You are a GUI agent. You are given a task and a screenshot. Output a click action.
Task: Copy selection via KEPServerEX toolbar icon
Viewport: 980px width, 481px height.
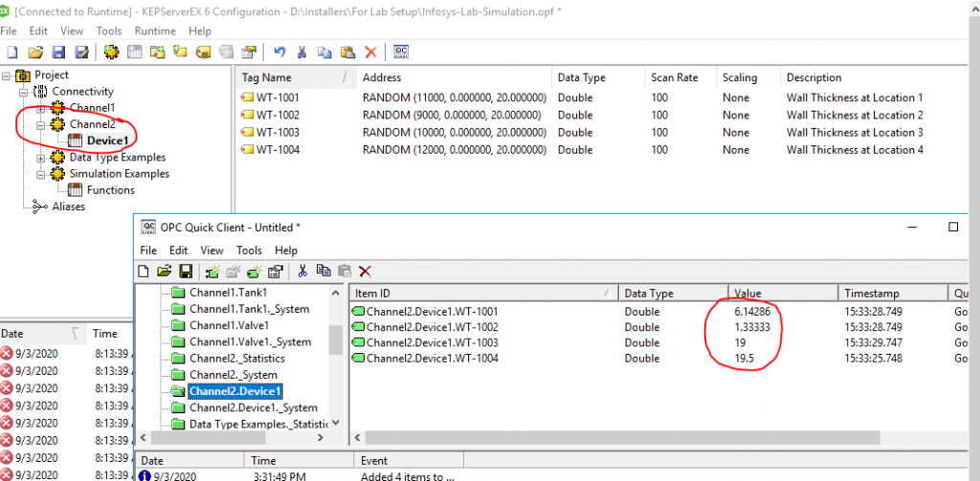click(x=325, y=53)
